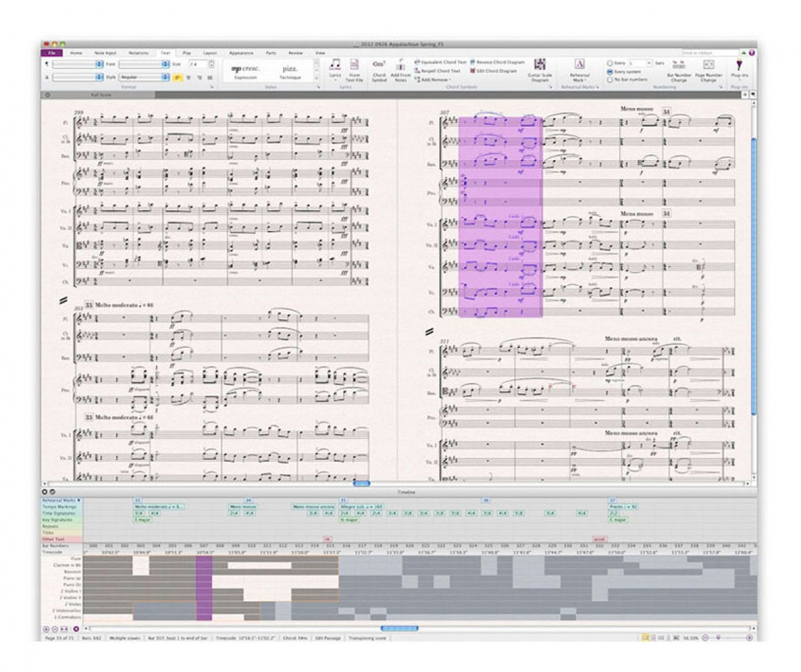Jump to 'Allegro sub.' tempo marker
The image size is (801, 672).
[x=361, y=507]
